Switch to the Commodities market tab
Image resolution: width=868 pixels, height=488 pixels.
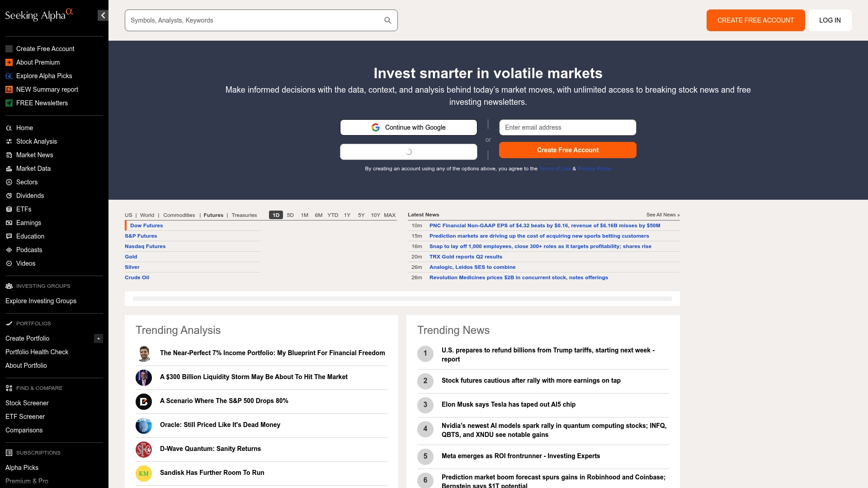(179, 215)
